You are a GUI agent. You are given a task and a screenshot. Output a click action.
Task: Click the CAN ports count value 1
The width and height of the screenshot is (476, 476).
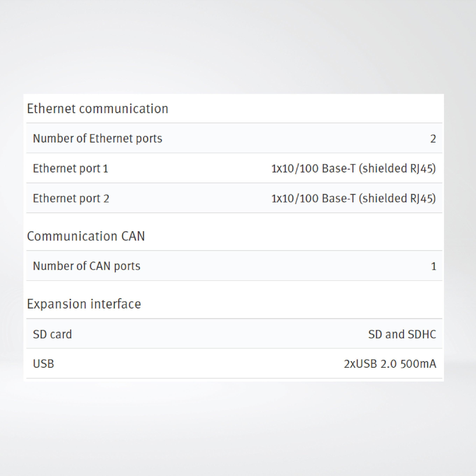coord(434,266)
